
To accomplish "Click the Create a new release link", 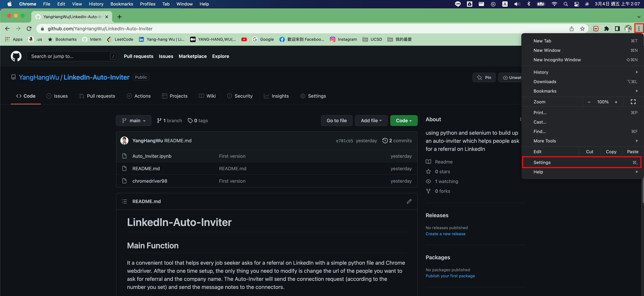I will [x=446, y=234].
